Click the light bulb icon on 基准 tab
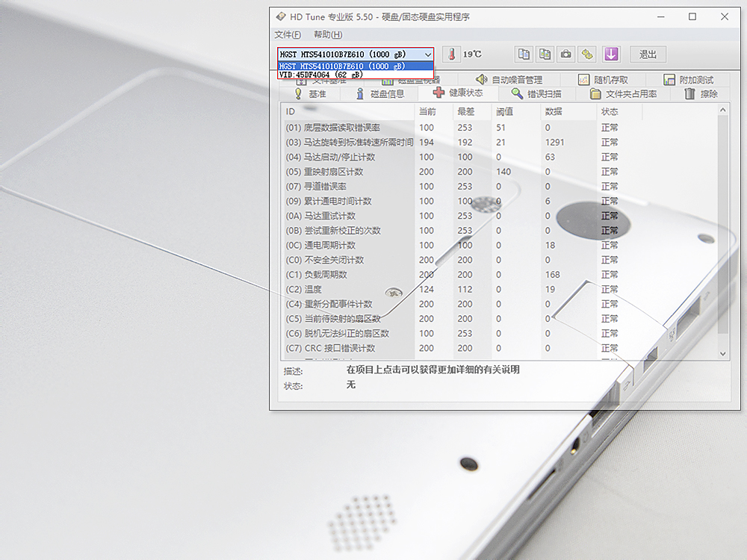This screenshot has width=747, height=560. point(298,94)
